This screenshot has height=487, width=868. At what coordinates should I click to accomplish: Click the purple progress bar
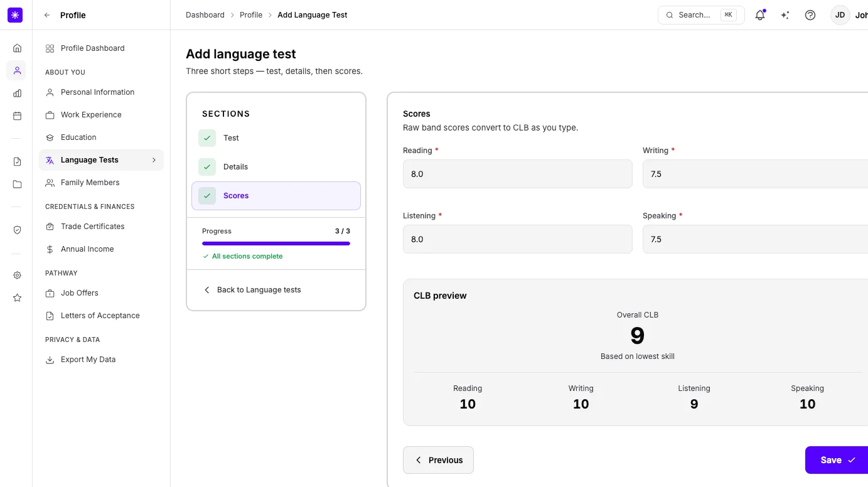pyautogui.click(x=276, y=243)
